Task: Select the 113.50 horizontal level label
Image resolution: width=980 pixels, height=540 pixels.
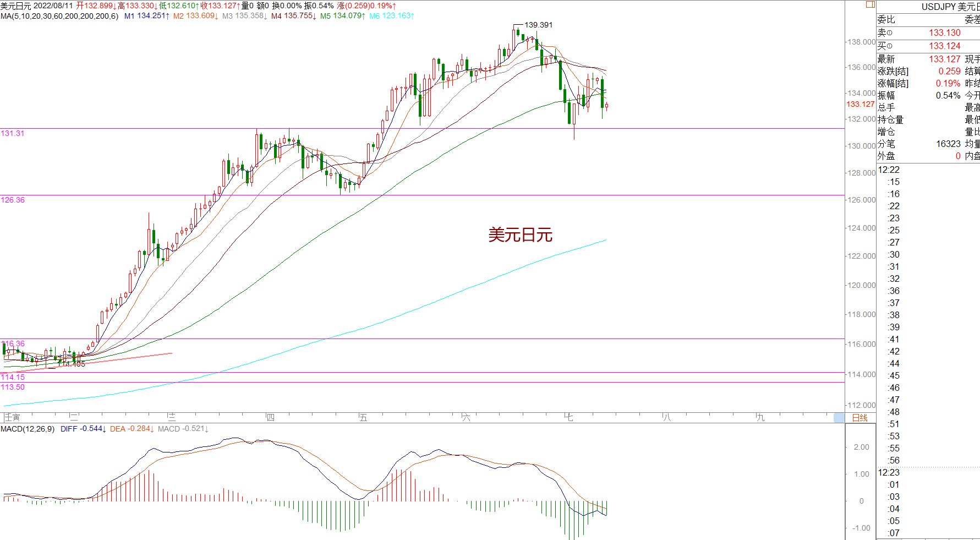Action: [x=13, y=387]
